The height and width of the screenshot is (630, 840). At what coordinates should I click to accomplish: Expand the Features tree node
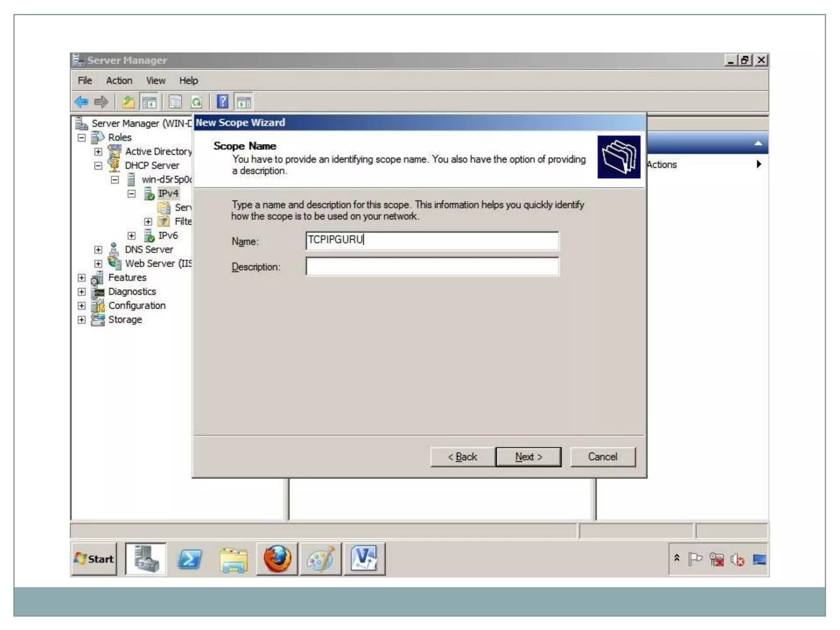[x=82, y=278]
